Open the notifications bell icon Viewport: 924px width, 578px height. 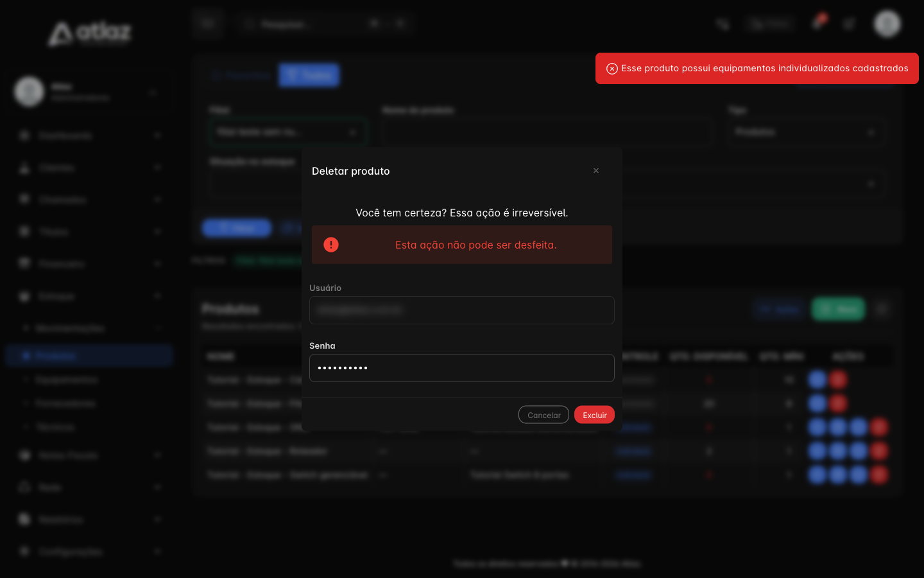817,23
